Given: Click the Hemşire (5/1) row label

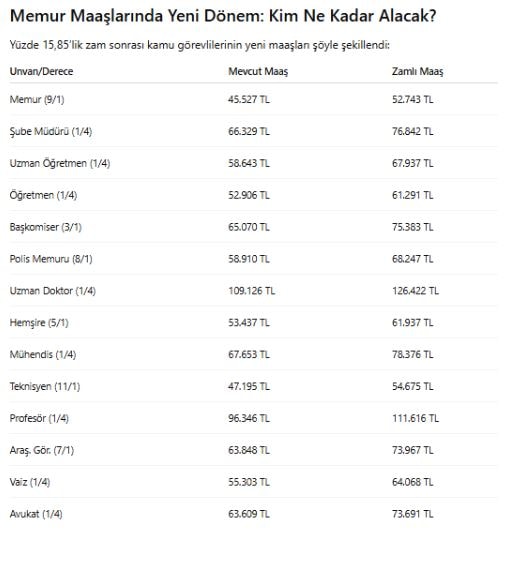Looking at the screenshot, I should (39, 323).
